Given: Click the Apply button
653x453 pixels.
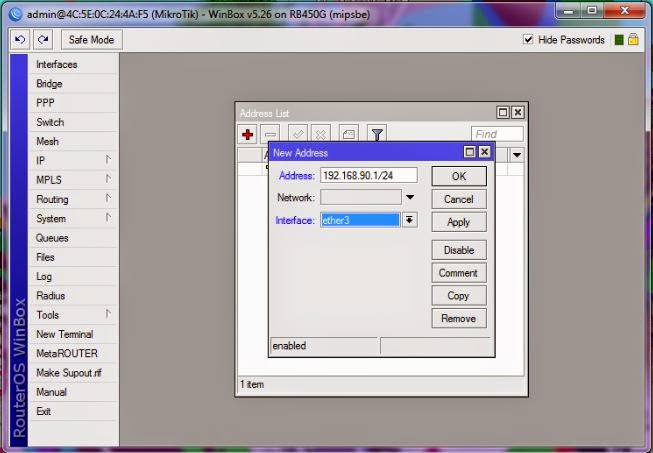Looking at the screenshot, I should coord(459,222).
